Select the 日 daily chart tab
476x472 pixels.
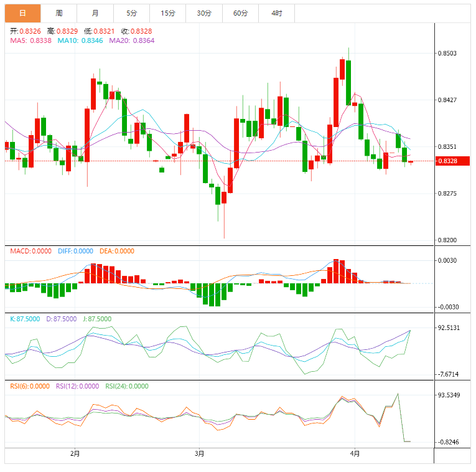pos(23,13)
